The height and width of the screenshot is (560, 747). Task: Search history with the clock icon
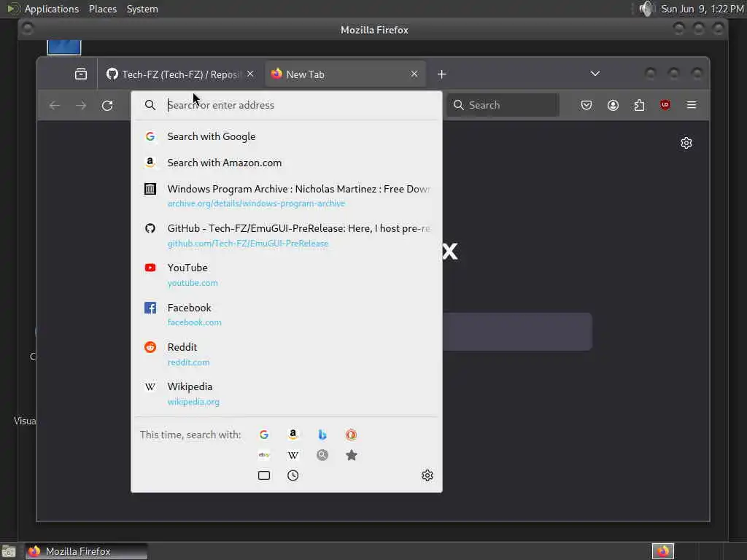click(293, 475)
